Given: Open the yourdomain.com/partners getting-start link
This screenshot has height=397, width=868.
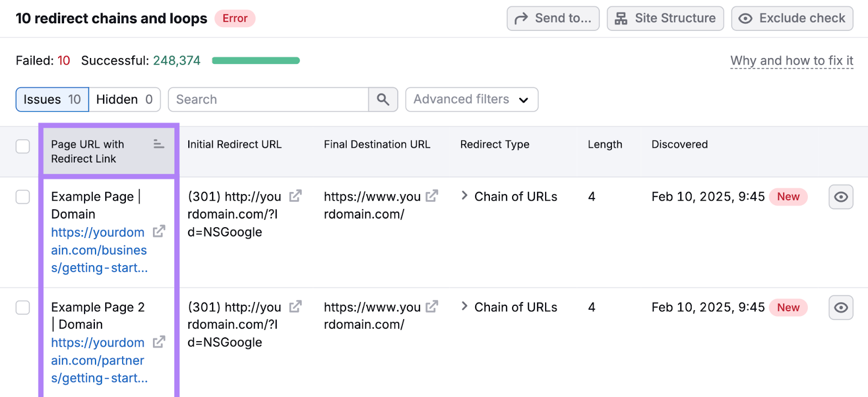Looking at the screenshot, I should pyautogui.click(x=99, y=361).
